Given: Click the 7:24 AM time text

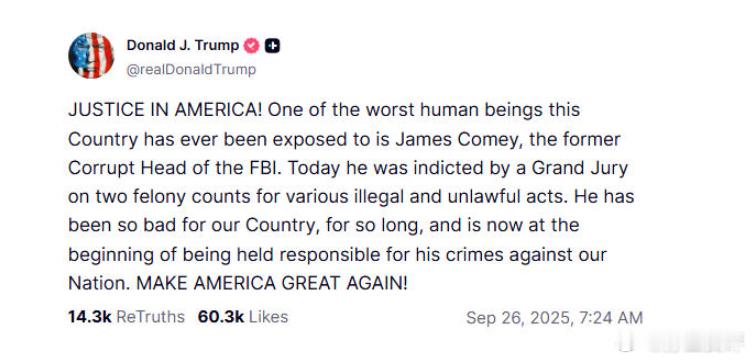Looking at the screenshot, I should coord(609,318).
